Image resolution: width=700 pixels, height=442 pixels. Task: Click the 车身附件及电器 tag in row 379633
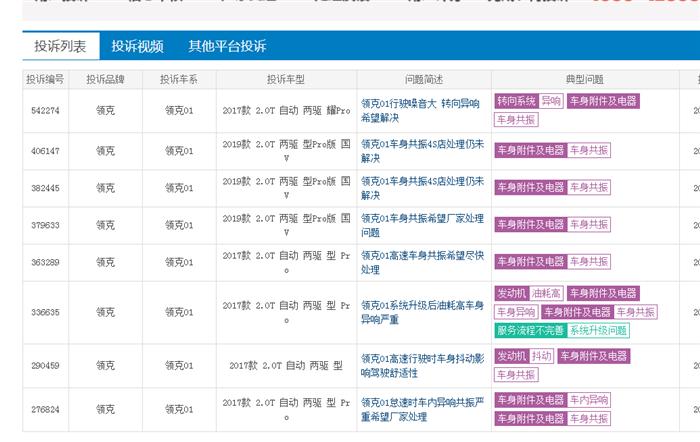(x=531, y=224)
